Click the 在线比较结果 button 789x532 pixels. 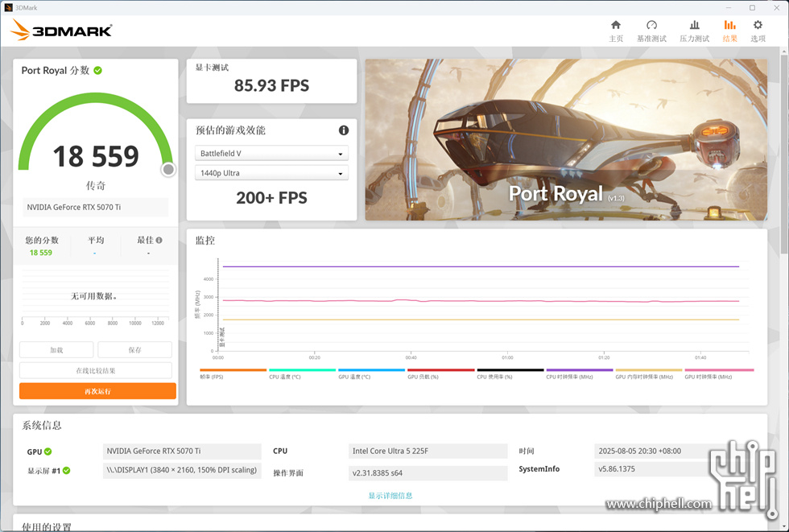pyautogui.click(x=96, y=370)
